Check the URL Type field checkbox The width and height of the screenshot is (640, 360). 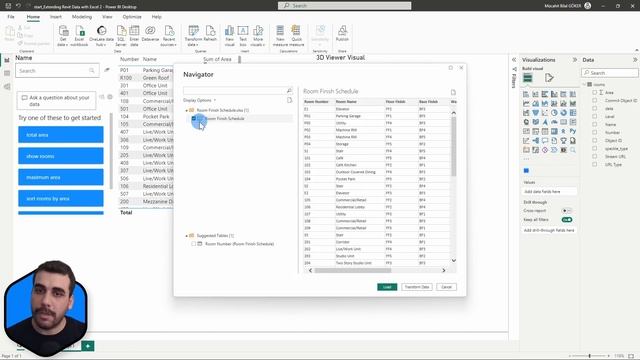point(595,164)
